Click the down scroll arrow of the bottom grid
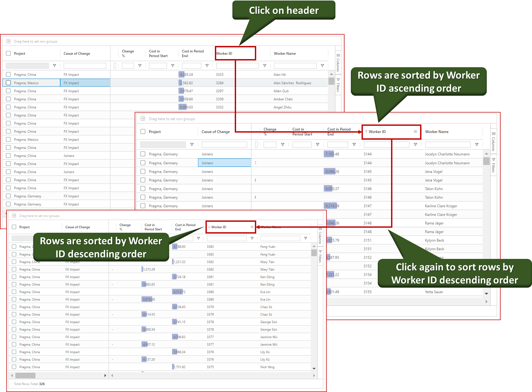 point(314,368)
